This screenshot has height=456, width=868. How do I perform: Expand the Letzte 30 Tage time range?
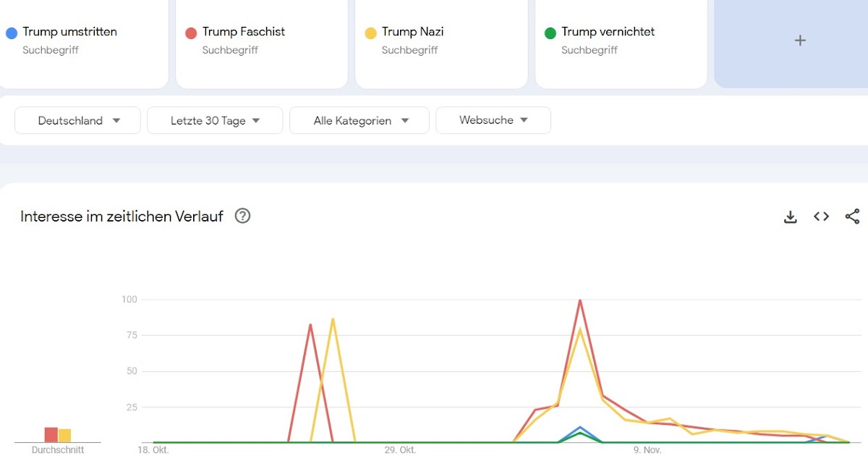pyautogui.click(x=215, y=121)
